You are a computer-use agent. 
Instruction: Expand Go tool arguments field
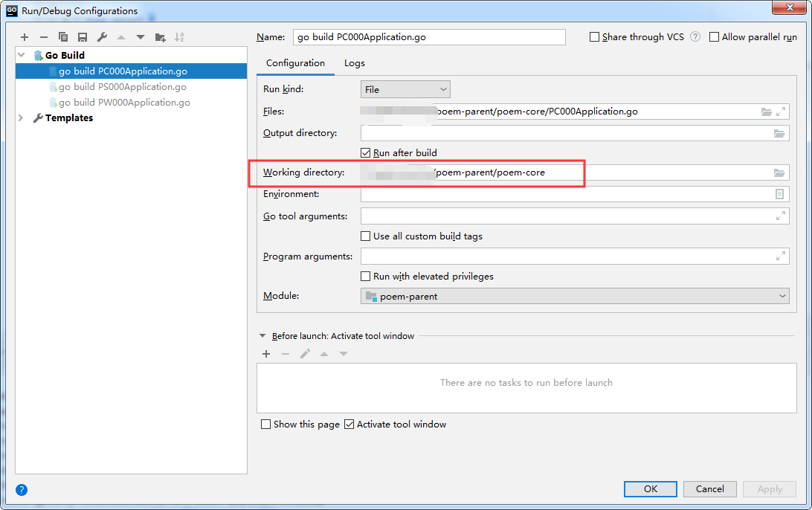[781, 216]
